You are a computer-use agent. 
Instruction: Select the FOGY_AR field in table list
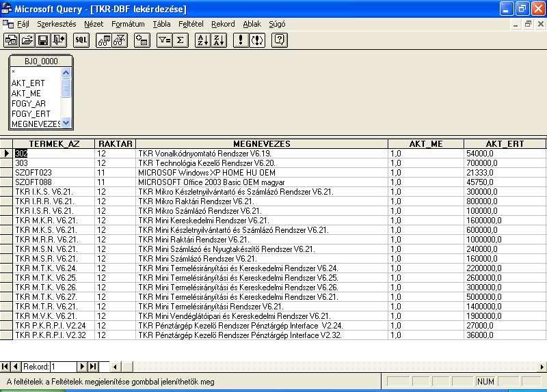coord(29,104)
